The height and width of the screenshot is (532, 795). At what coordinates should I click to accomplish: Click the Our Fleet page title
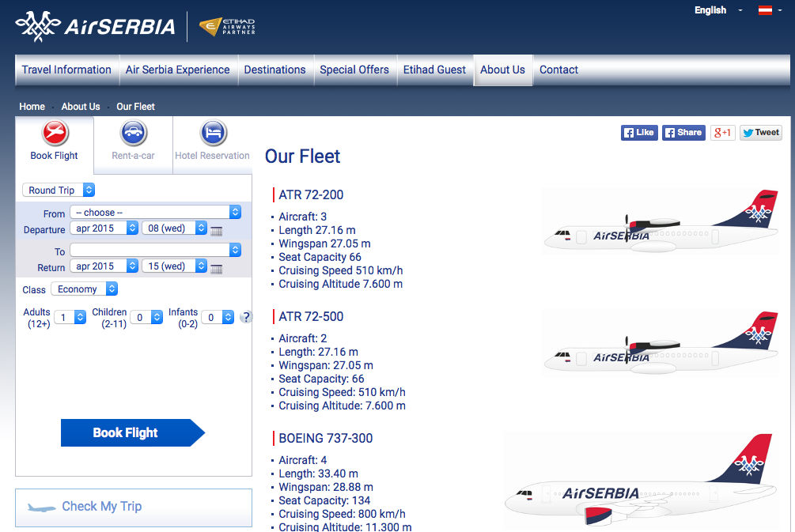(x=303, y=156)
